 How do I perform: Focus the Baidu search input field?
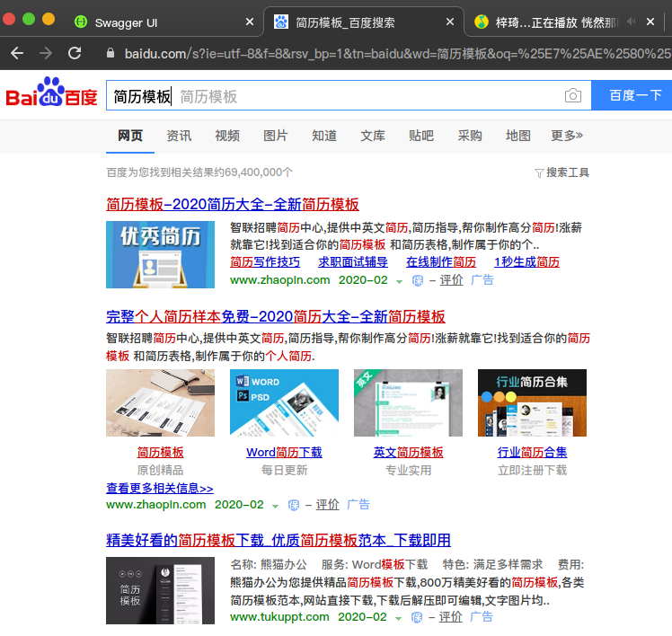coord(334,95)
